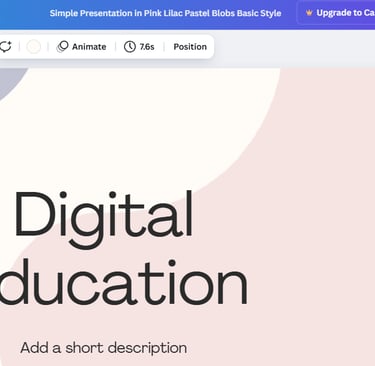Screen dimensions: 375x366
Task: Click the Animate circles icon
Action: 62,47
